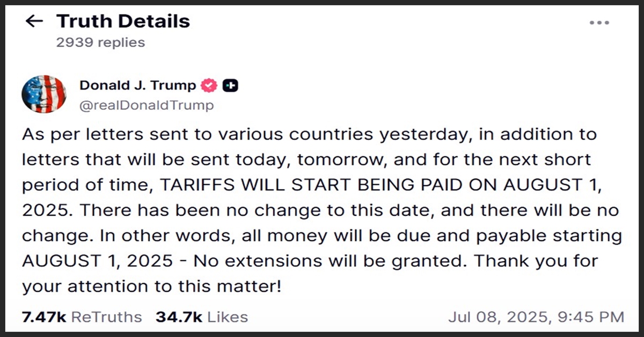Viewport: 644px width, 337px height.
Task: Click "your attention to this matter!" closing line
Action: (151, 287)
